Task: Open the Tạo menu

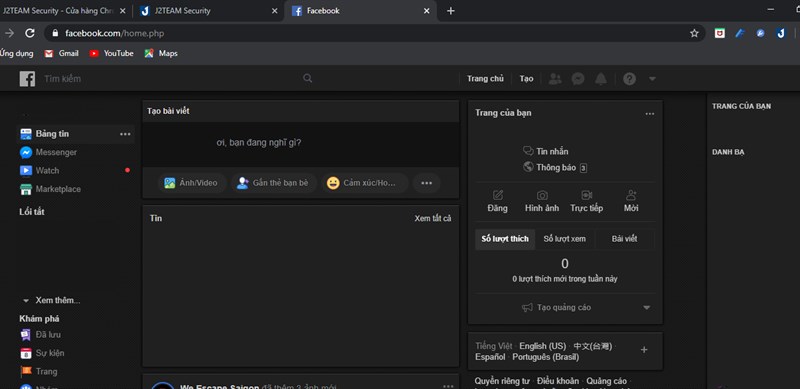Action: [x=527, y=79]
